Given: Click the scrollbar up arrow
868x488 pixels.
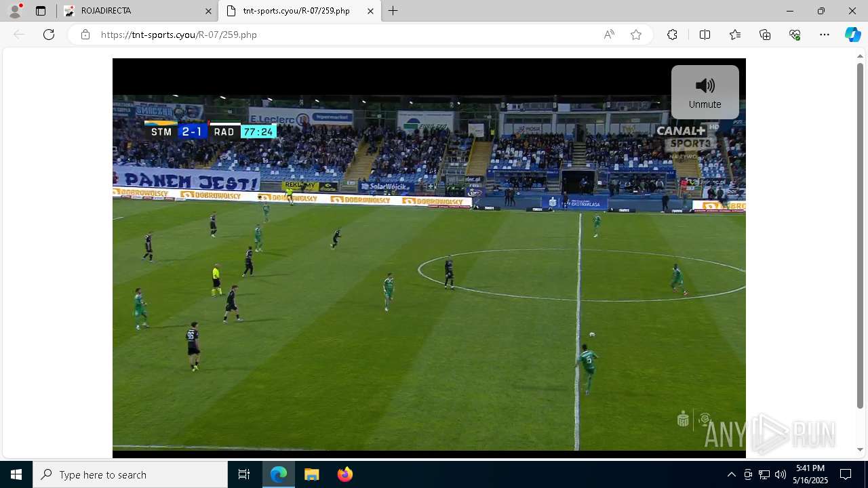Looking at the screenshot, I should (x=860, y=56).
